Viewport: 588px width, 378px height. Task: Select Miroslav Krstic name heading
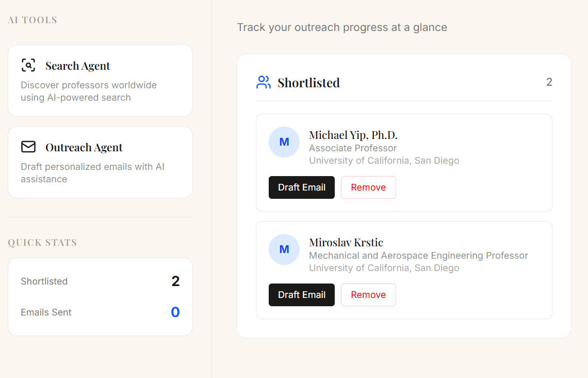click(x=346, y=243)
